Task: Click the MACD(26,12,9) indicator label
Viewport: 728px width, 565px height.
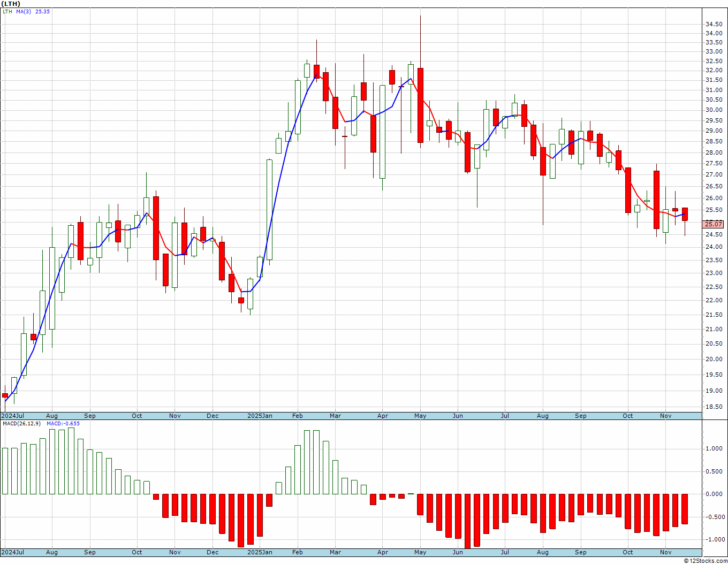Action: 22,423
